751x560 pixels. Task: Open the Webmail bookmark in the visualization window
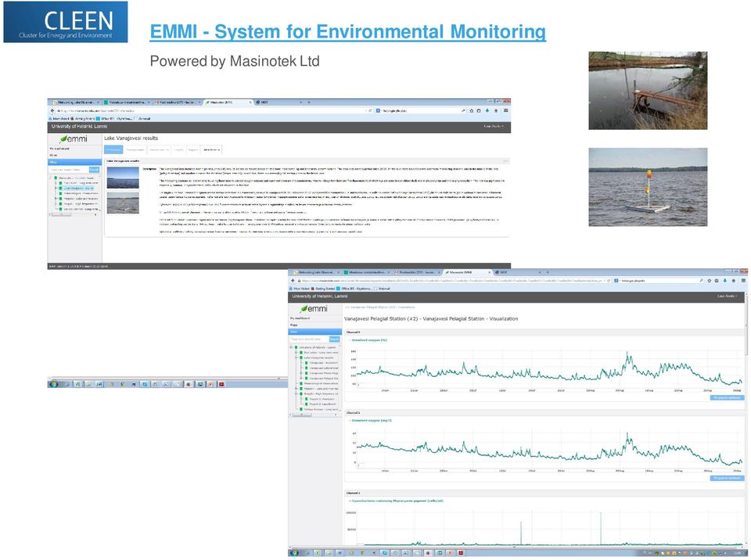pos(383,289)
